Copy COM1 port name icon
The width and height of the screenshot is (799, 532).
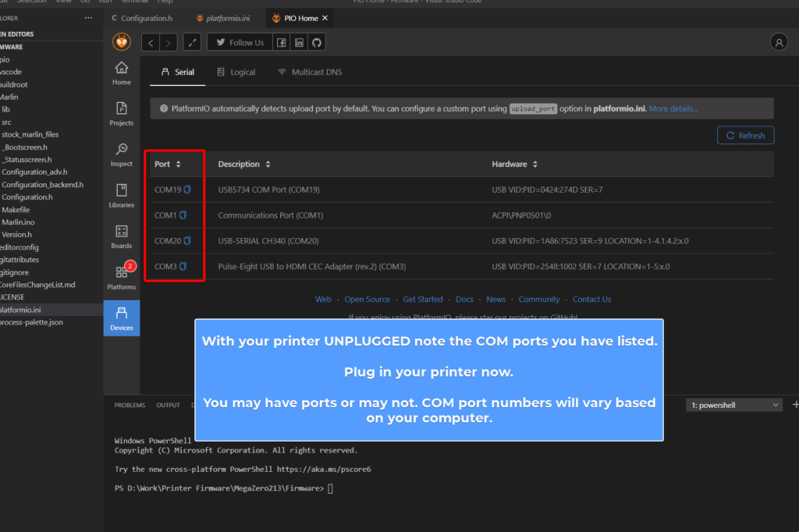coord(183,215)
